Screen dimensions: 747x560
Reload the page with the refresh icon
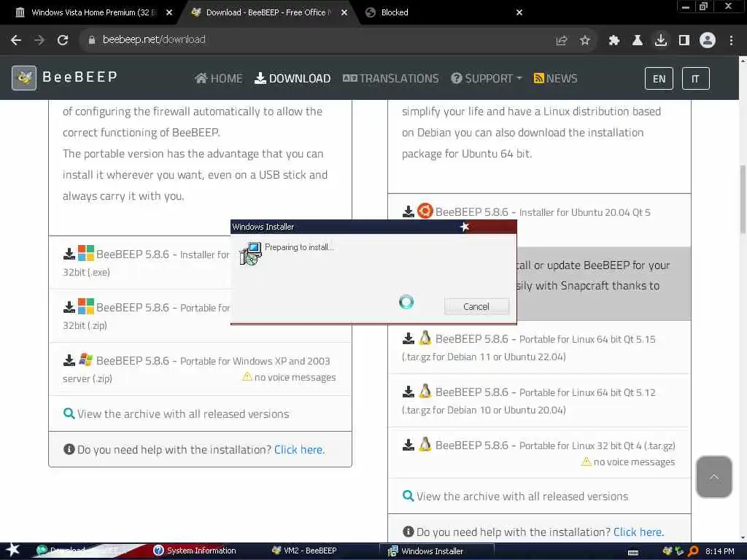63,40
